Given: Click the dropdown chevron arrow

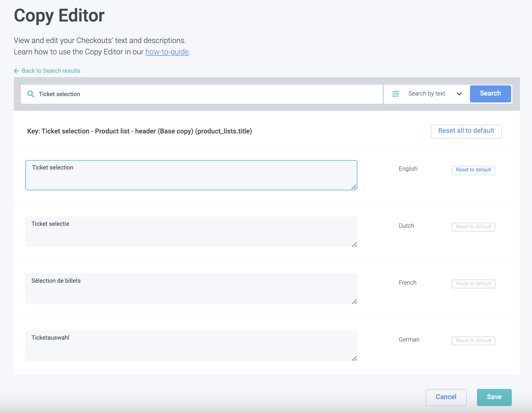Looking at the screenshot, I should coord(459,94).
